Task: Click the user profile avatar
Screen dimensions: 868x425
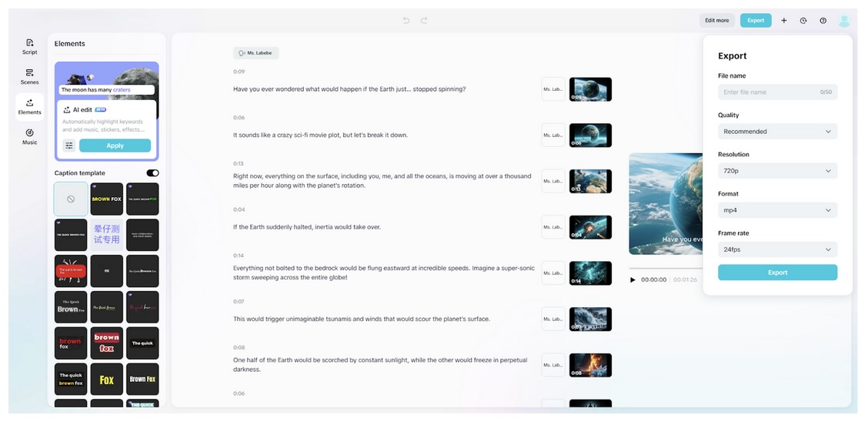Action: coord(844,21)
